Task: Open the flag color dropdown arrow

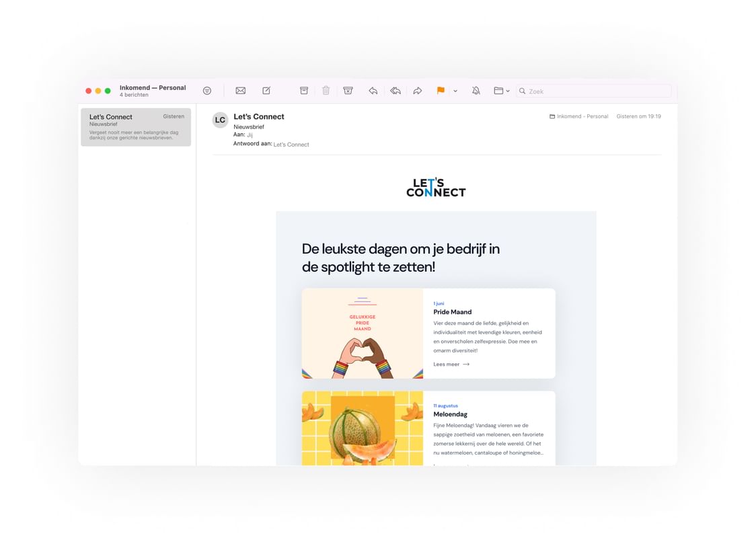Action: [455, 91]
